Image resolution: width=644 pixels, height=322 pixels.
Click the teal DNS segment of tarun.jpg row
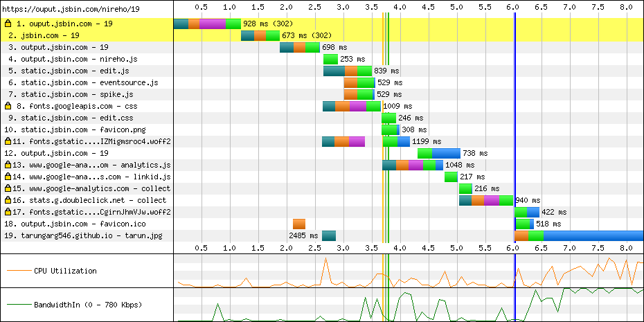328,235
